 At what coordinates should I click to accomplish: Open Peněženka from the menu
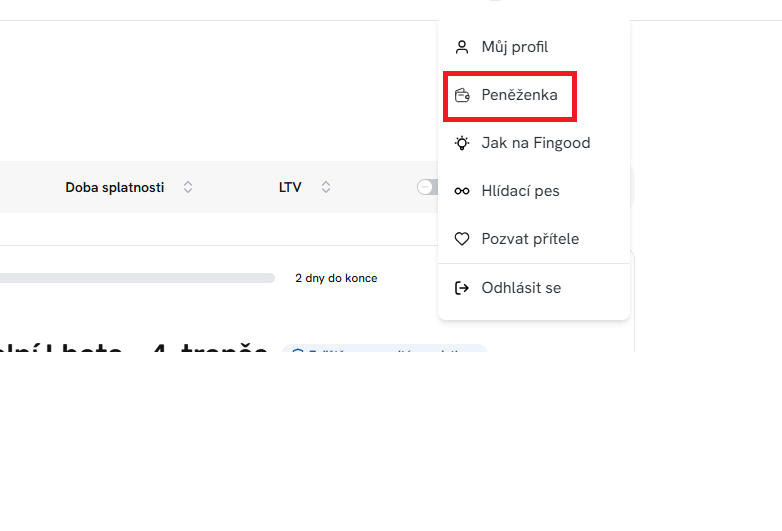coord(519,95)
